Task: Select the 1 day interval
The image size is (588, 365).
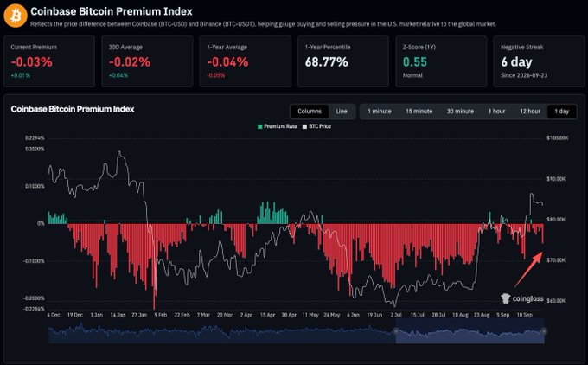Action: (x=561, y=112)
